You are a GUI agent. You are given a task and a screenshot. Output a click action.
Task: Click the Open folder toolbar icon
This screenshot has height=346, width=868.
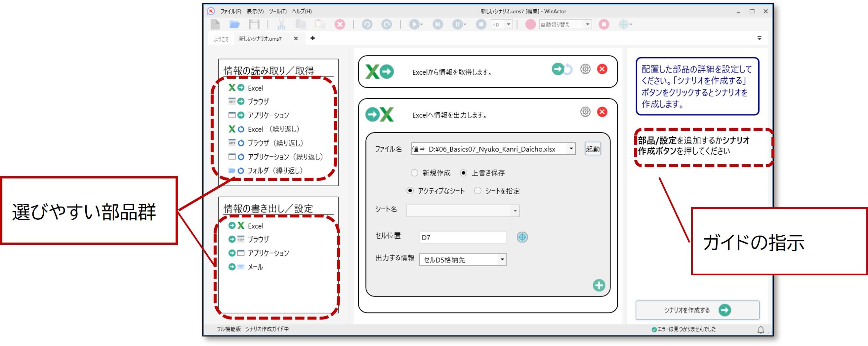click(x=234, y=24)
